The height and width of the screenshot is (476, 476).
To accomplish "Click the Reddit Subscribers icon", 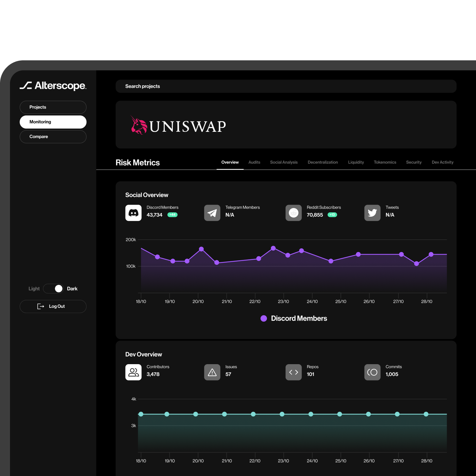I will click(294, 213).
